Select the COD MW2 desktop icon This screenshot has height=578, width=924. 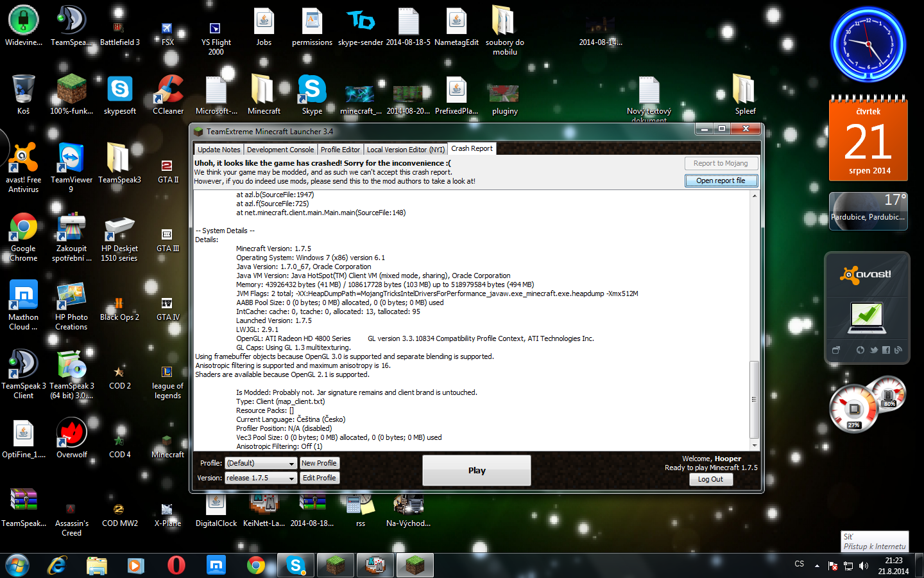coord(120,515)
